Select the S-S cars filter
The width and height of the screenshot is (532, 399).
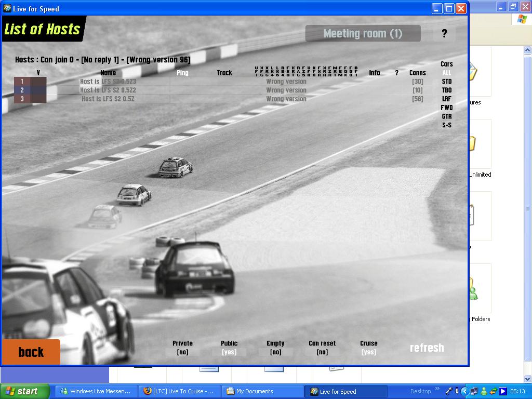coord(446,125)
